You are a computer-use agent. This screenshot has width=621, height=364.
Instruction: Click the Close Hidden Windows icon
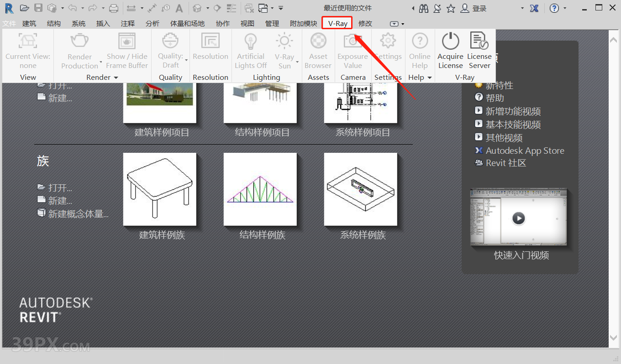[x=249, y=8]
